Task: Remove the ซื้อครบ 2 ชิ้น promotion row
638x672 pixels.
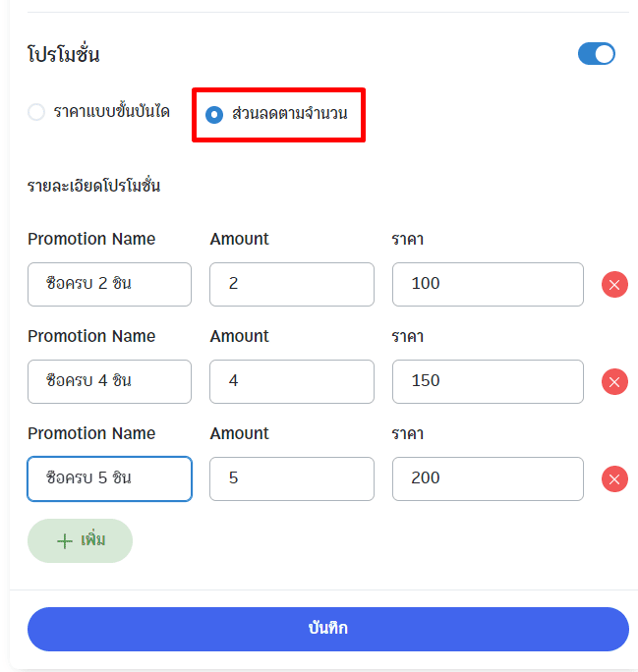Action: click(x=614, y=285)
